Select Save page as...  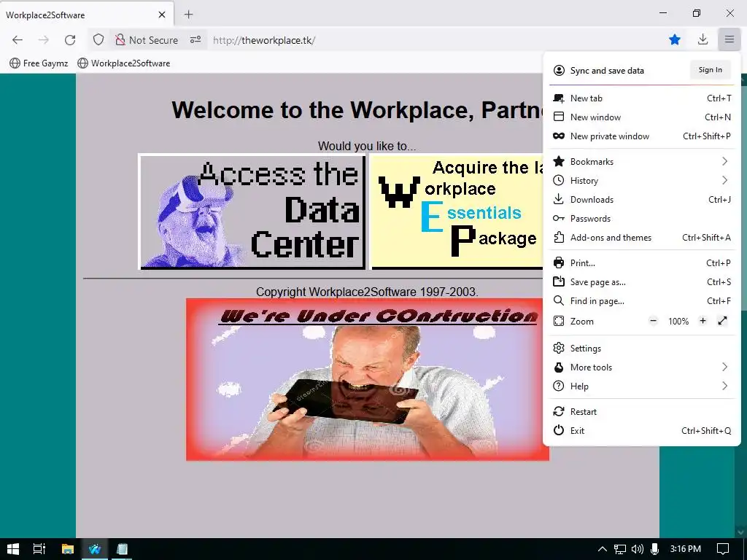pos(642,282)
